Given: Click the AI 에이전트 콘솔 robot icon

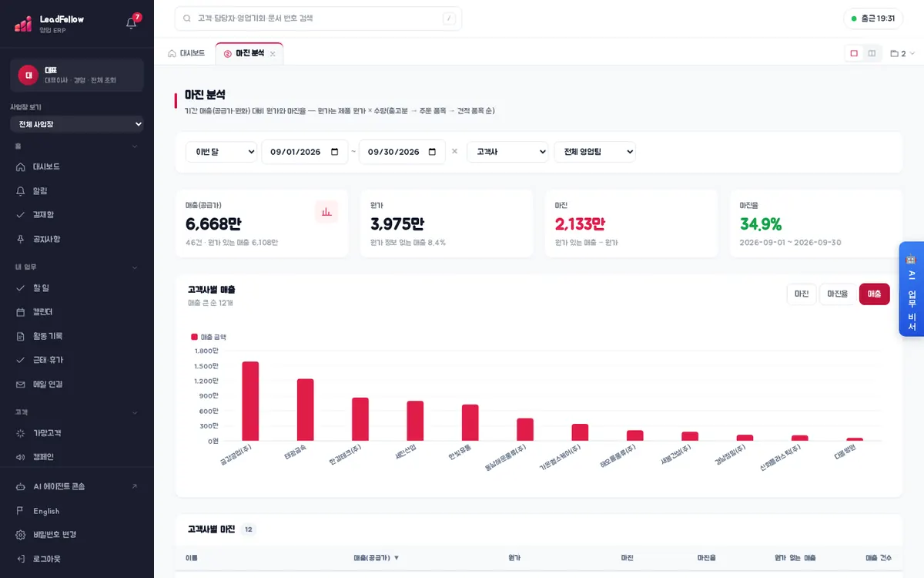Looking at the screenshot, I should 21,486.
